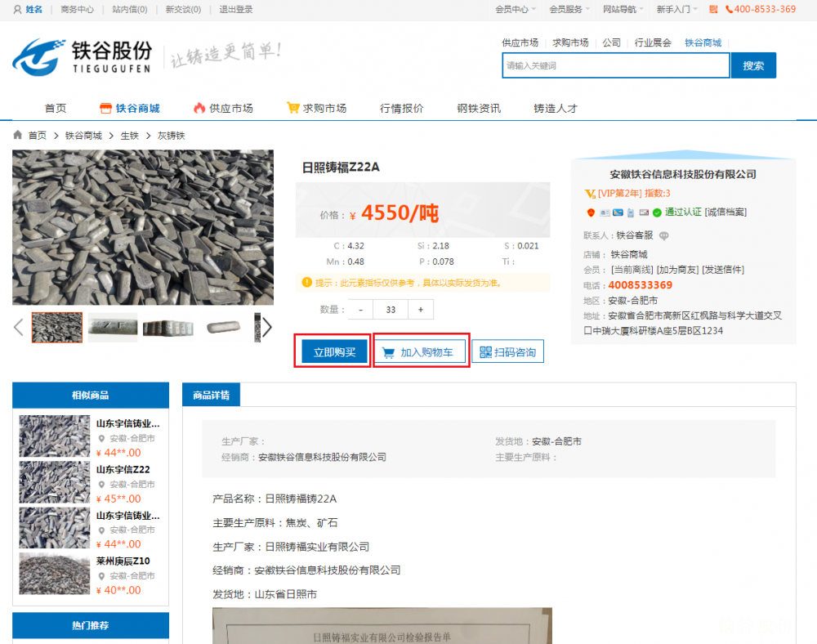Viewport: 817px width, 644px height.
Task: Click the green verified checkmark icon
Action: [657, 212]
